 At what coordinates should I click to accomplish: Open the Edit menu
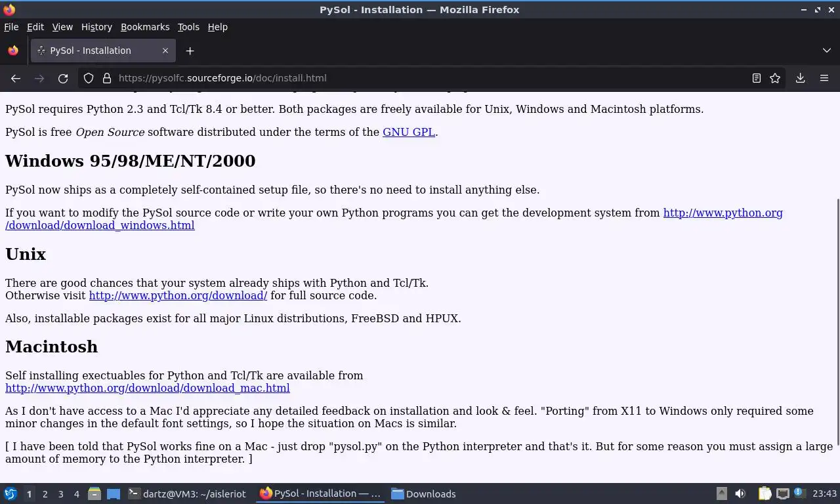35,27
